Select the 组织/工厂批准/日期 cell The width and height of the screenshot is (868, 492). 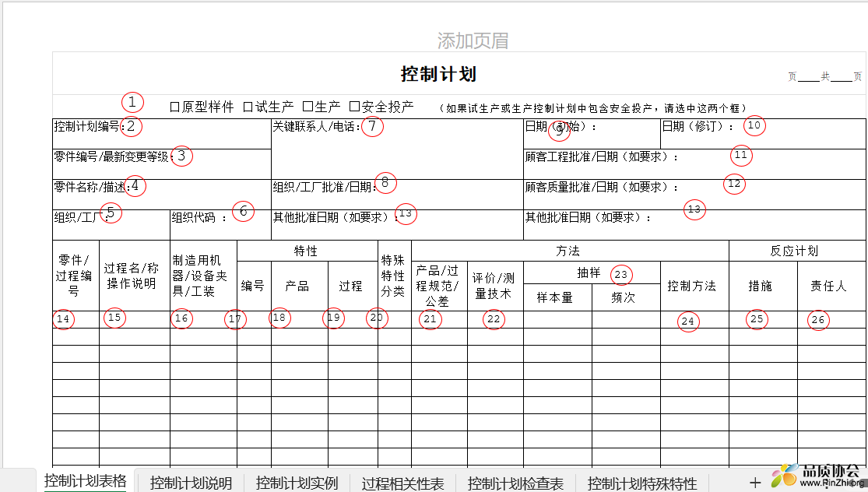pyautogui.click(x=398, y=195)
